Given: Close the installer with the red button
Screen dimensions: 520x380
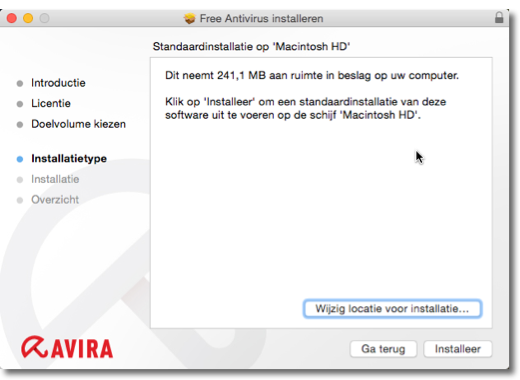Looking at the screenshot, I should coord(12,18).
